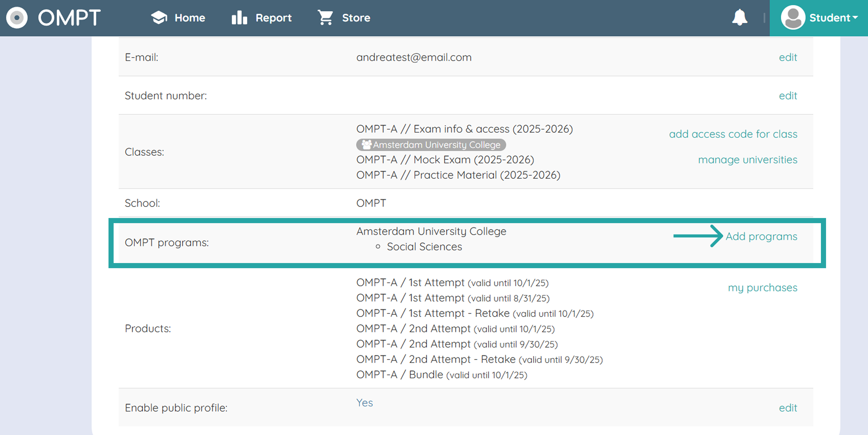Click the OMPT brand name text
This screenshot has width=868, height=435.
69,17
